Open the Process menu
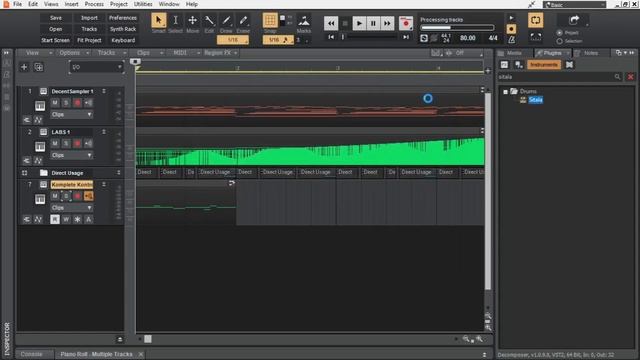This screenshot has height=360, width=640. point(94,4)
